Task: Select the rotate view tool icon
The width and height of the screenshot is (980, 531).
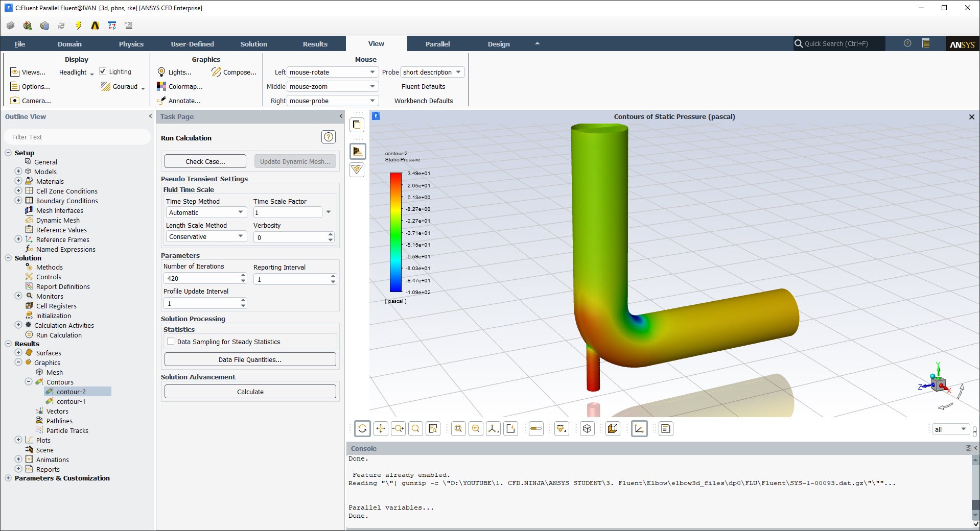Action: (362, 429)
